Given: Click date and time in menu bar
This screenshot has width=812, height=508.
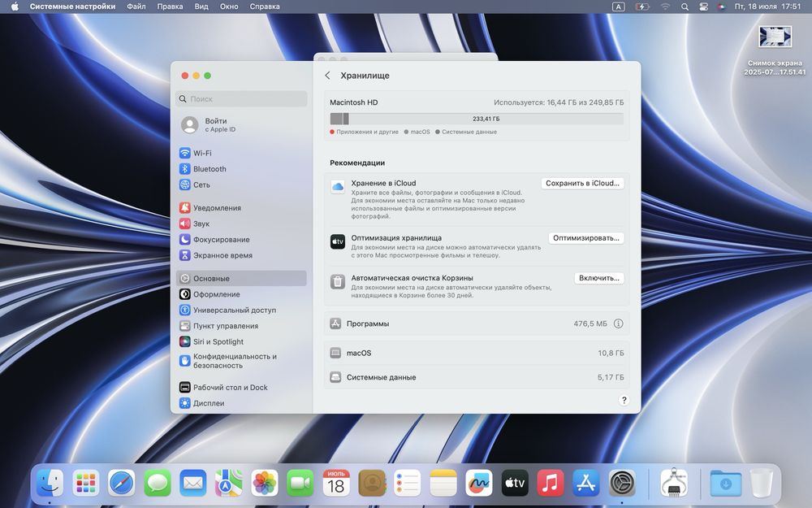Looking at the screenshot, I should 767,7.
